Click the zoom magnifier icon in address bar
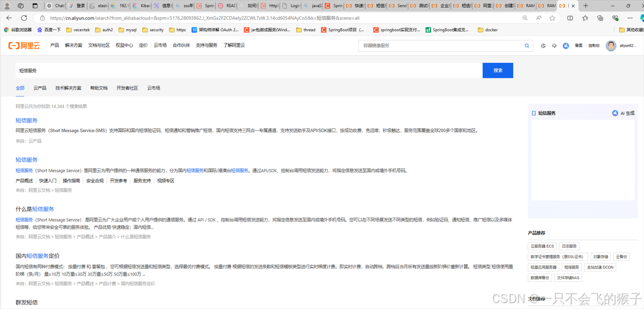 coord(525,18)
